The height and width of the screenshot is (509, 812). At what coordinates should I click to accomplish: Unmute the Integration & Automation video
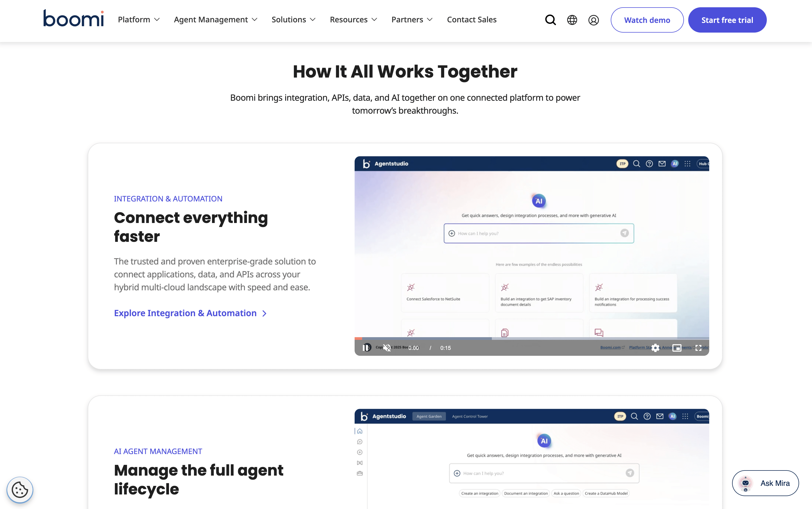point(387,348)
